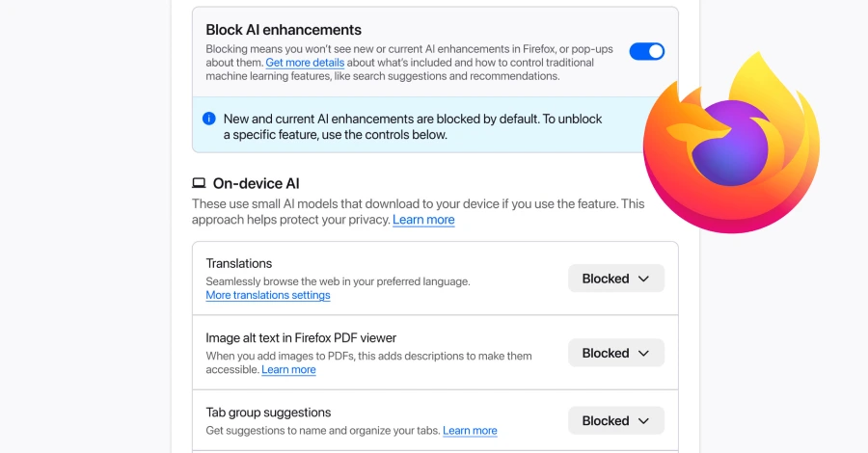
Task: Expand Tab group suggestions Blocked dropdown
Action: [616, 420]
